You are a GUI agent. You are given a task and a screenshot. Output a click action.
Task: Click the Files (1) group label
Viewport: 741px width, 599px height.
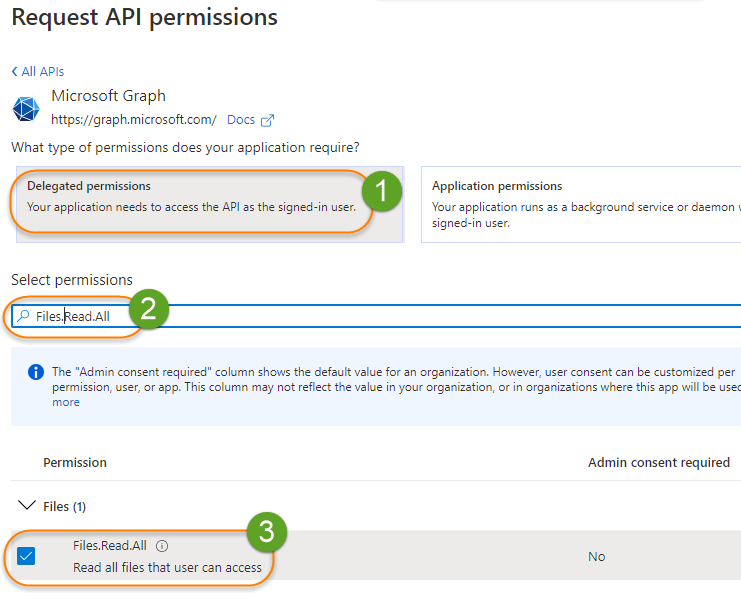tap(64, 507)
